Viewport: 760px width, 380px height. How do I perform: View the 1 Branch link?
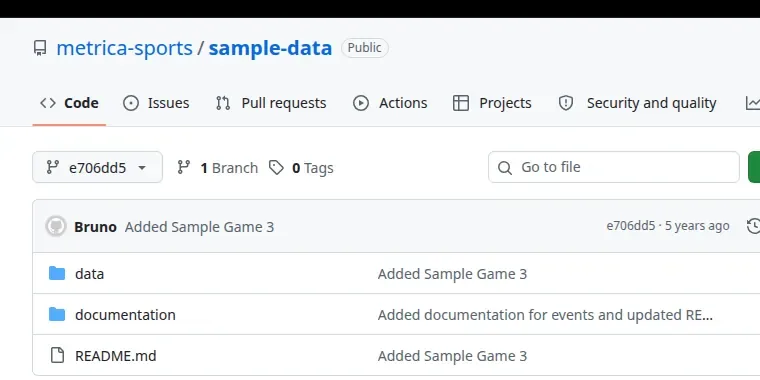pos(217,168)
